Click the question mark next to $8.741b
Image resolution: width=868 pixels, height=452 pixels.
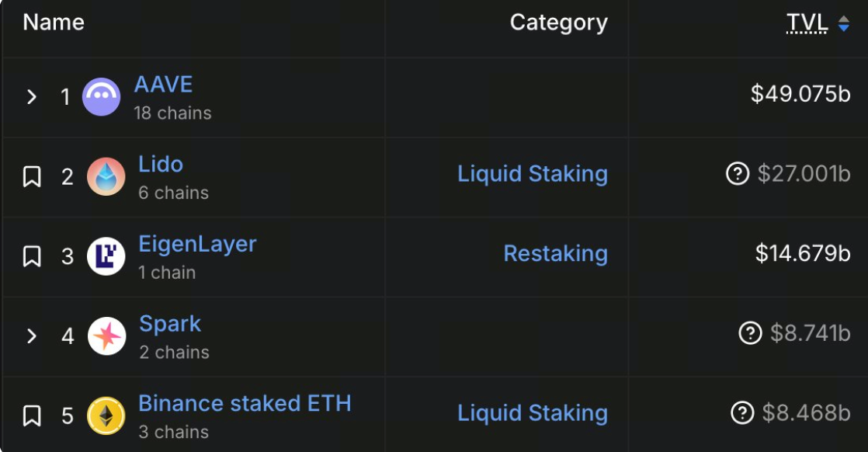(x=750, y=333)
